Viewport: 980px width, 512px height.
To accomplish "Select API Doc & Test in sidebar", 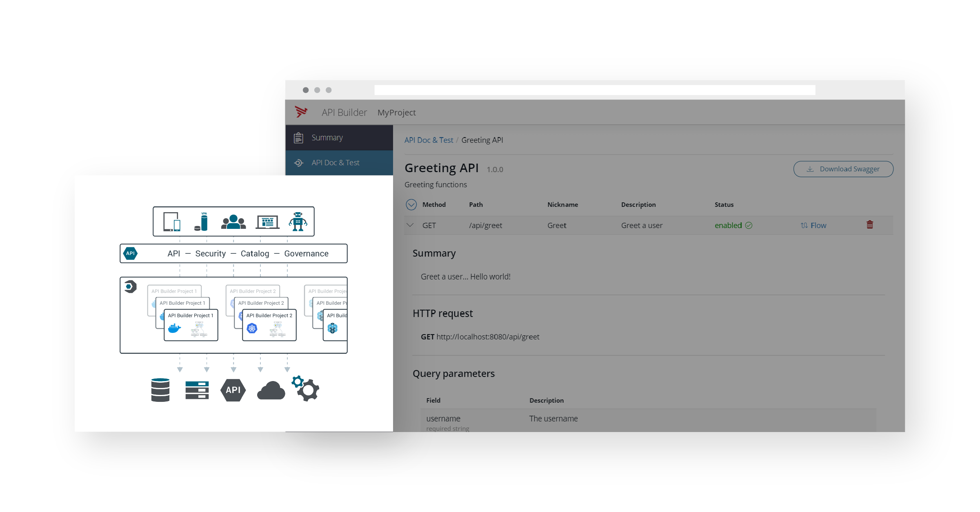I will coord(339,163).
